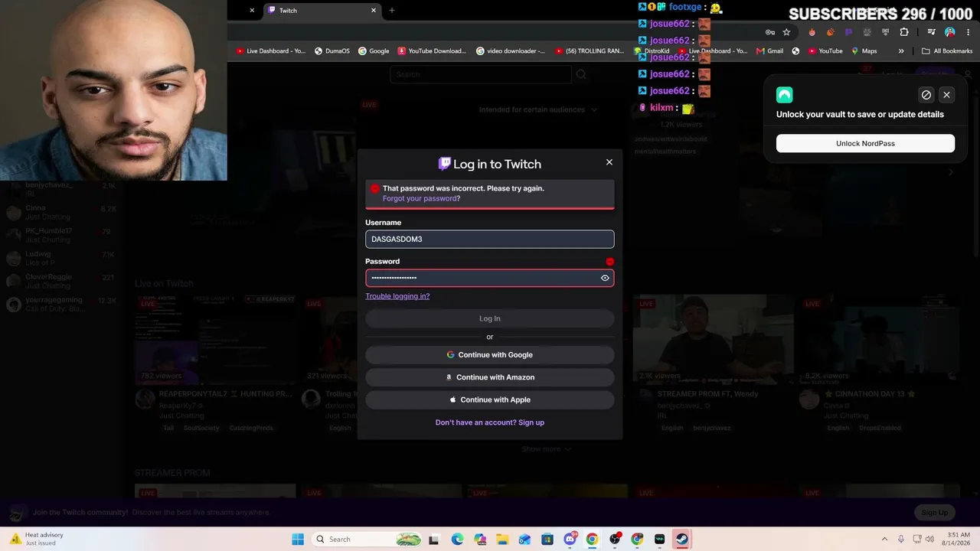Show the typed Twitch password with the eye icon
Screen dimensions: 980x551
coord(605,278)
